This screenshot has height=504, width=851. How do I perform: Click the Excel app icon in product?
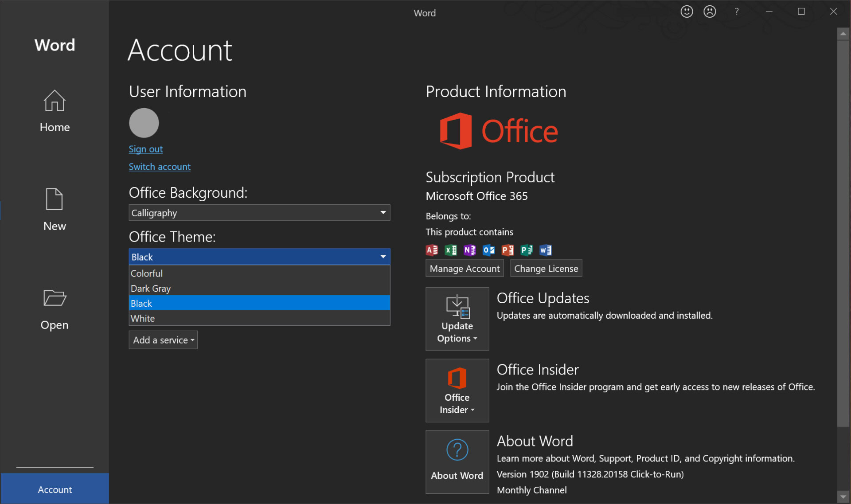[x=450, y=249]
